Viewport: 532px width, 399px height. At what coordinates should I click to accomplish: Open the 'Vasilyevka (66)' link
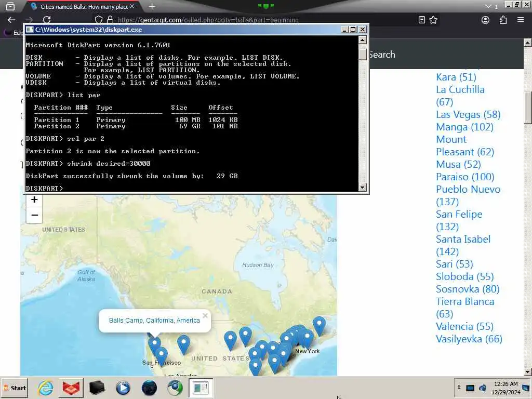[469, 339]
